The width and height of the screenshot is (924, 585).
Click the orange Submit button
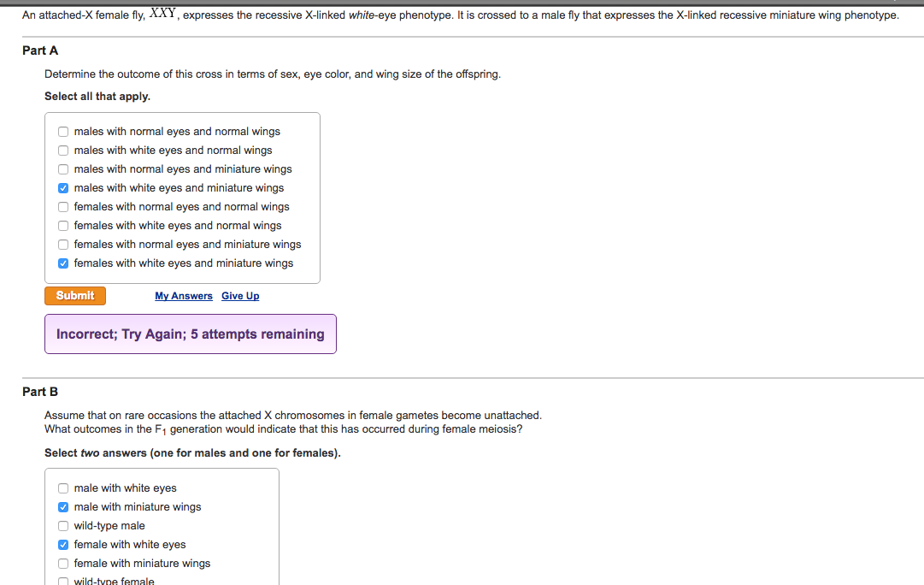[x=75, y=296]
